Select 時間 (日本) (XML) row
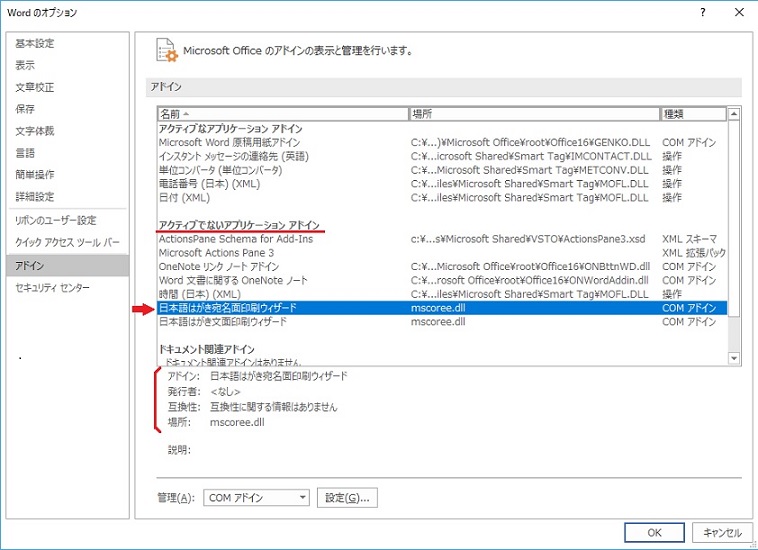Image resolution: width=758 pixels, height=550 pixels. pos(442,294)
